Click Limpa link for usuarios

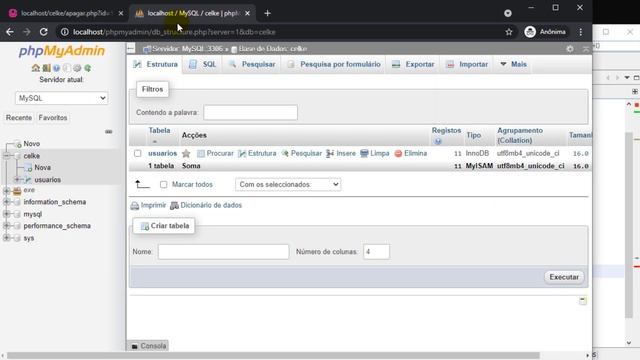pyautogui.click(x=375, y=153)
